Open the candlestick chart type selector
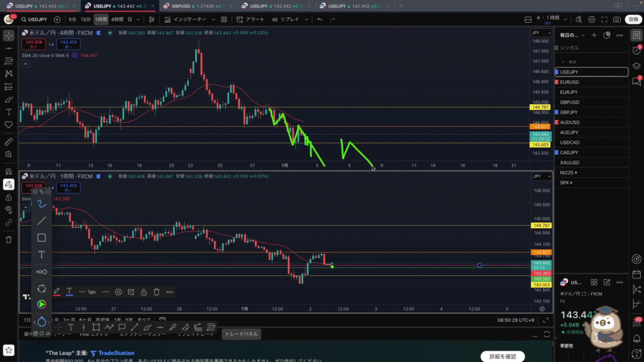Viewport: 644px width, 362px height. point(152,19)
